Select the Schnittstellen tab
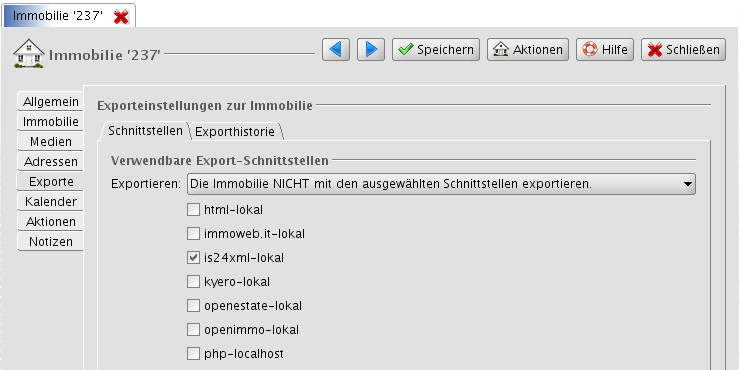 [x=145, y=131]
